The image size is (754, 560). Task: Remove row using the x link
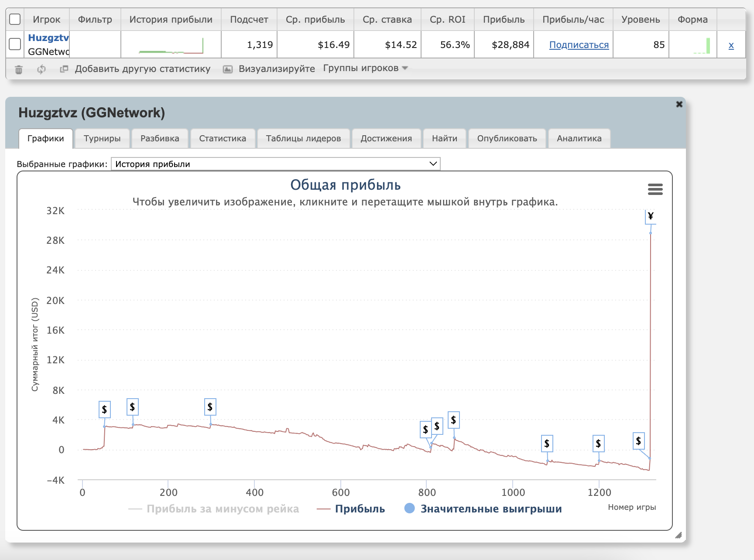click(731, 45)
